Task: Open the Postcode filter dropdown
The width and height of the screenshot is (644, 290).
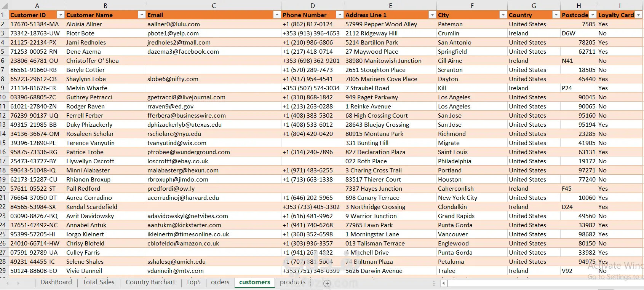Action: [x=593, y=15]
